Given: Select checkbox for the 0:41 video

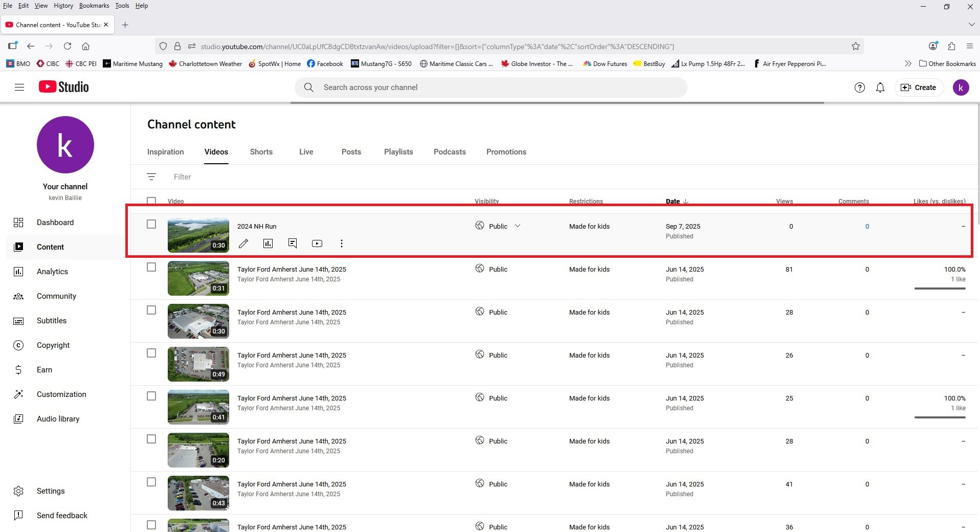Looking at the screenshot, I should [x=151, y=396].
